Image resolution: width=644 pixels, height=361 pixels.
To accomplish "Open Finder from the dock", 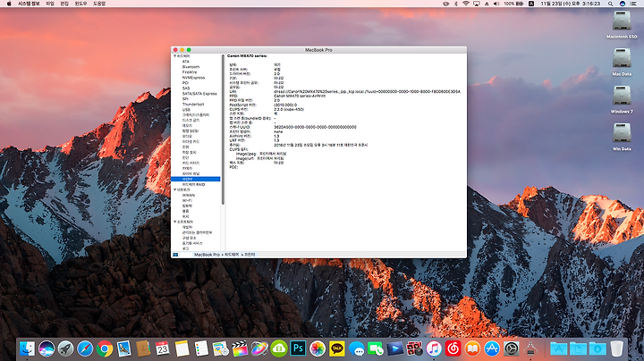I will pyautogui.click(x=27, y=348).
